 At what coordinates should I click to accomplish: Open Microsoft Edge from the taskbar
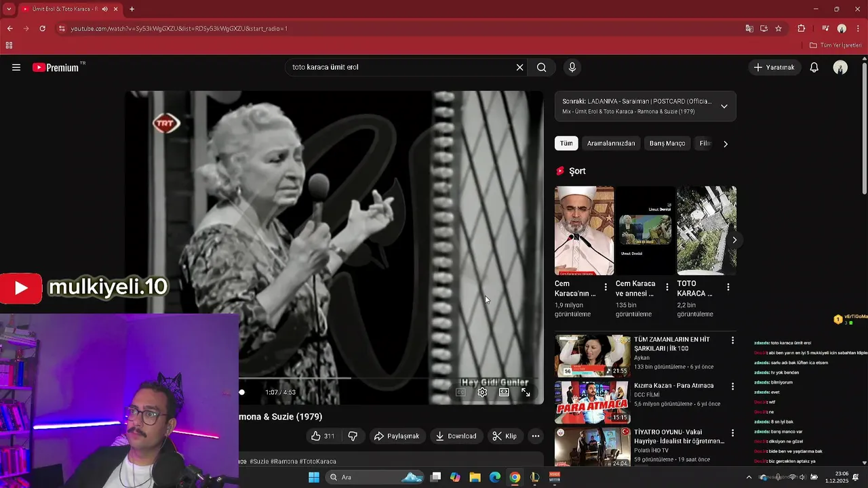coord(494,477)
